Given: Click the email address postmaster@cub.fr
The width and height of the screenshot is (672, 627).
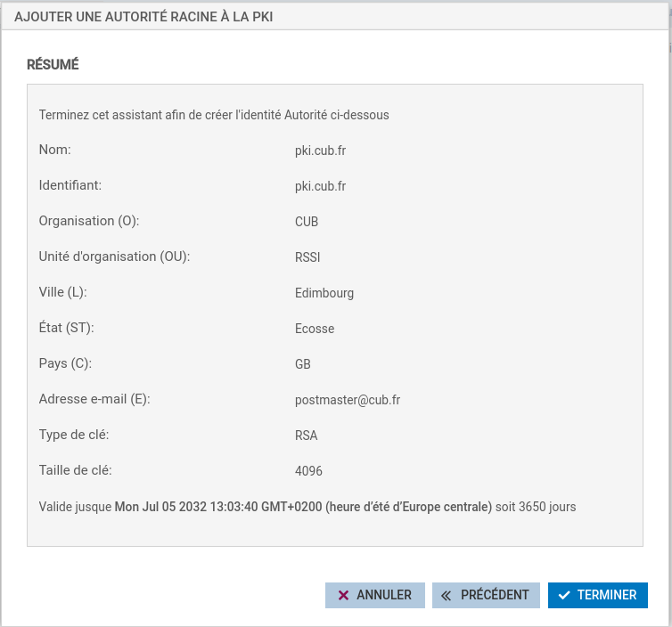Looking at the screenshot, I should [x=348, y=400].
